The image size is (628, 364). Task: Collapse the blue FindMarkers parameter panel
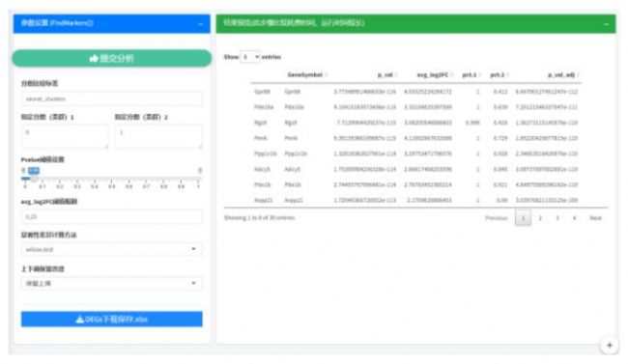[x=200, y=24]
